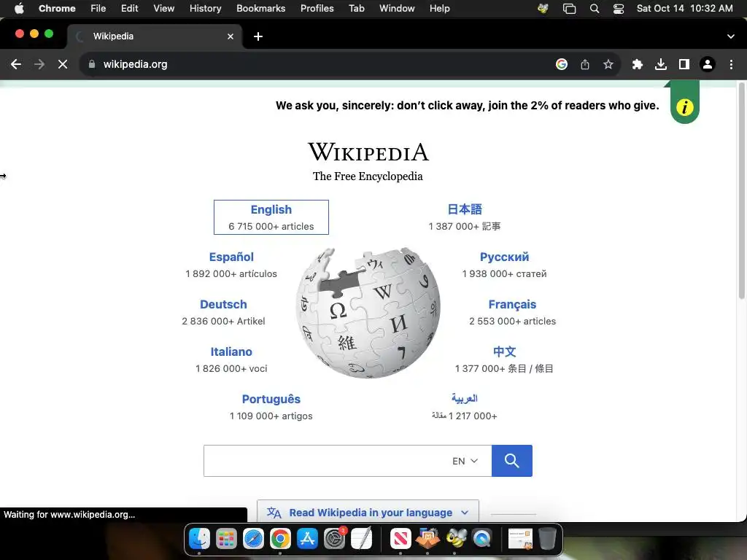Open the tab search chevron
The height and width of the screenshot is (560, 747).
coord(731,36)
